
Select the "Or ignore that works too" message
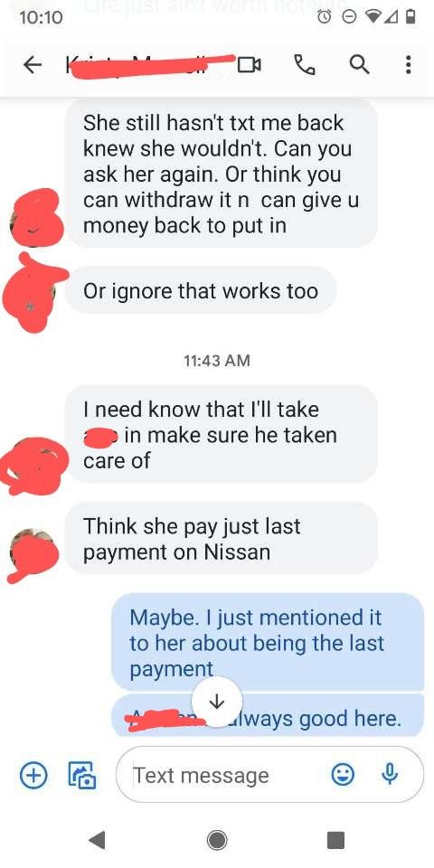(x=201, y=290)
